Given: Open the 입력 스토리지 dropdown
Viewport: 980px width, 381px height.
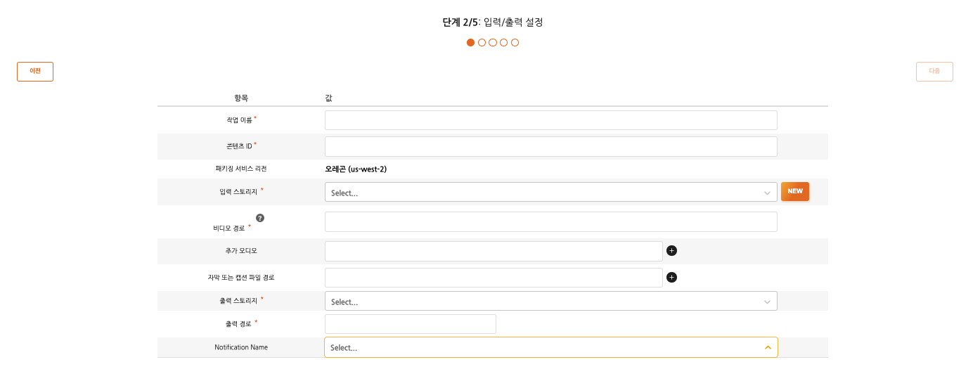Looking at the screenshot, I should pos(550,193).
